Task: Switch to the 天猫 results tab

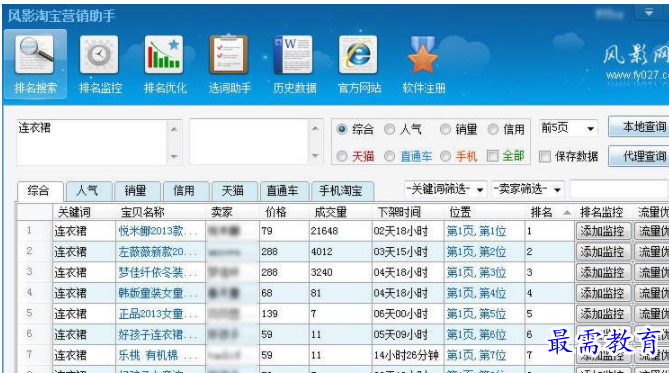Action: pyautogui.click(x=235, y=191)
